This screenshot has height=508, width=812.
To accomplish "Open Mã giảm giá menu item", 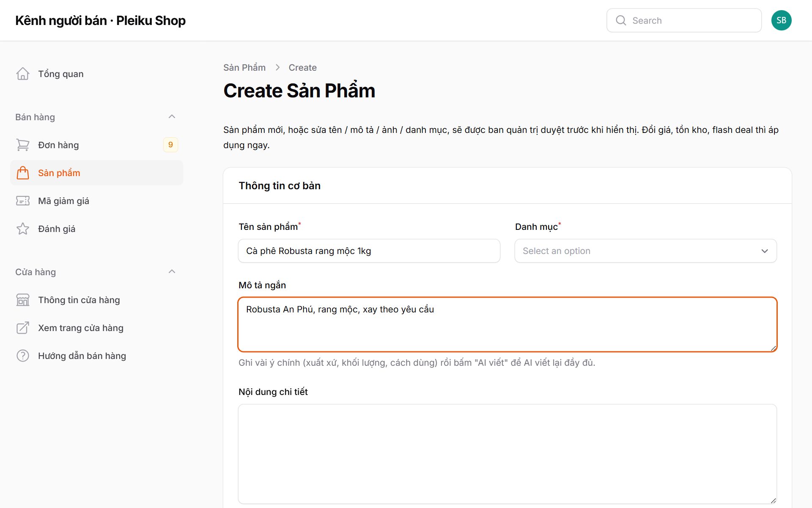I will tap(96, 201).
